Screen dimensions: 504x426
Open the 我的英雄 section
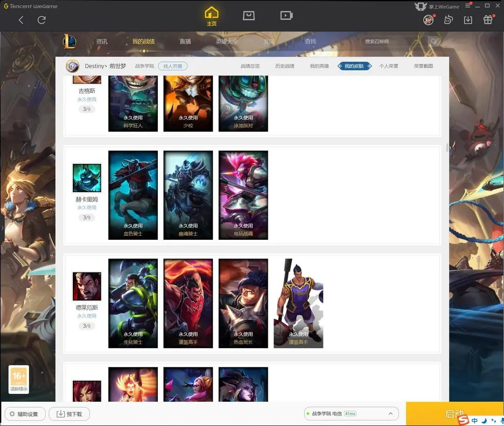(319, 66)
